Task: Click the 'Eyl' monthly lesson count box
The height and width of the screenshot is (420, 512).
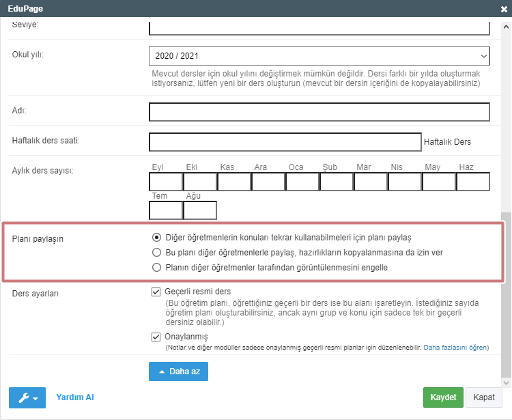Action: coord(166,182)
